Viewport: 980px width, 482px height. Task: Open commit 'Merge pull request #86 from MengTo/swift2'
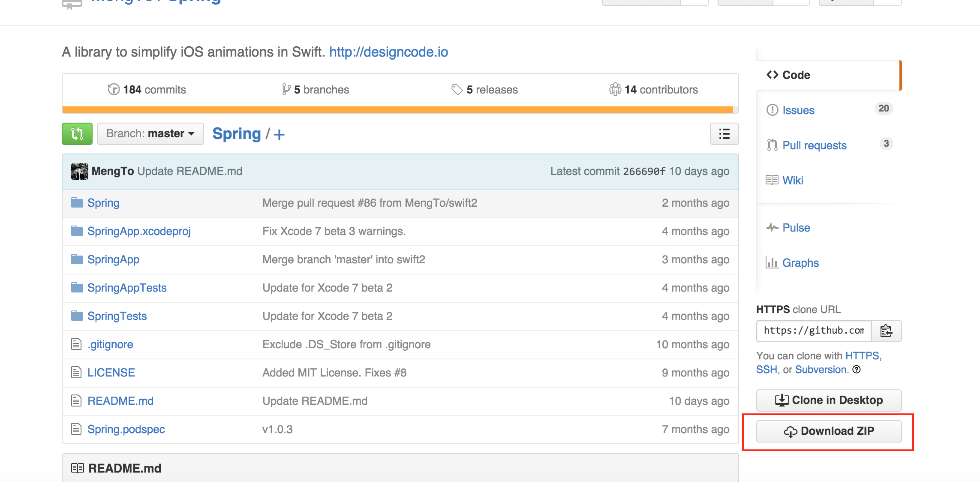(x=370, y=203)
